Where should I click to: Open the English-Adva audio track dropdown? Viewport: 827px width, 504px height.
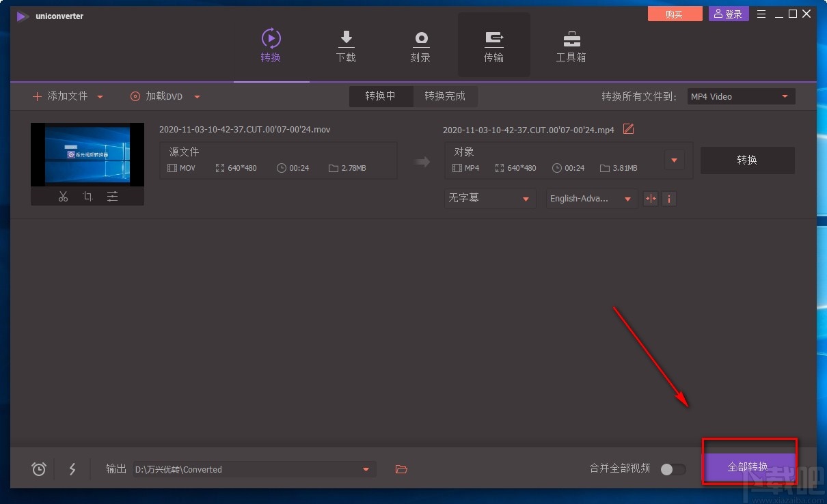(x=591, y=199)
